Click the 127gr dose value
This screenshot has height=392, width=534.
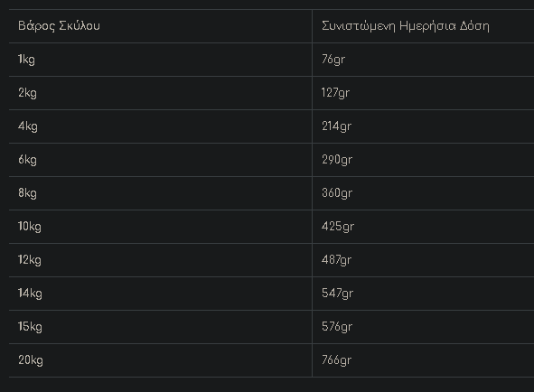point(335,93)
